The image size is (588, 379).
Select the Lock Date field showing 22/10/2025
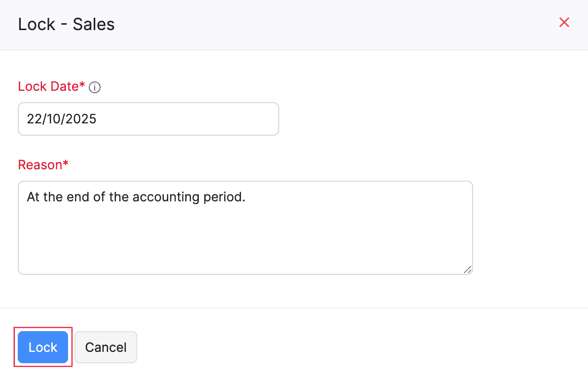(x=148, y=118)
